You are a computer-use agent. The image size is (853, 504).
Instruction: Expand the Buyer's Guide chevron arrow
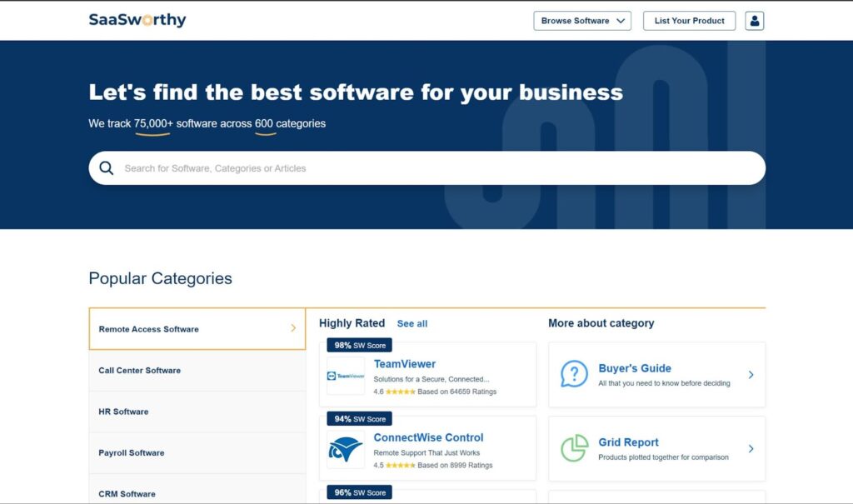751,375
